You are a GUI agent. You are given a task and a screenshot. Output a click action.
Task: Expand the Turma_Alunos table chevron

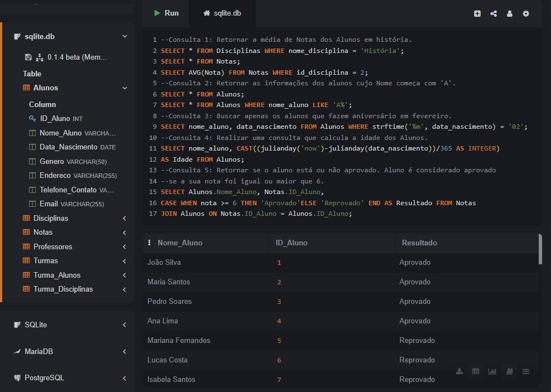[x=124, y=275]
